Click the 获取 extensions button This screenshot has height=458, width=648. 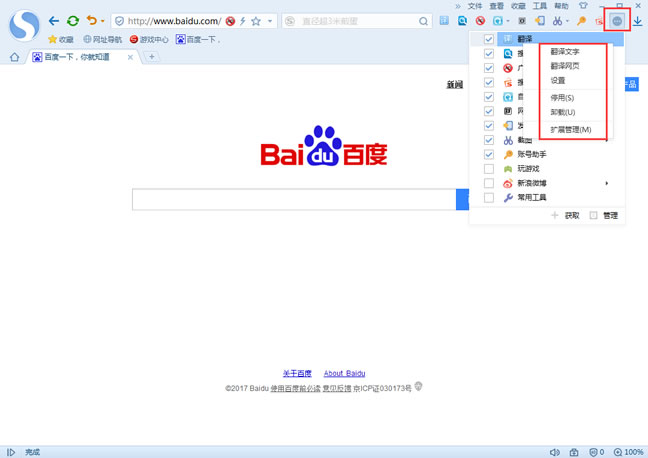(x=566, y=215)
